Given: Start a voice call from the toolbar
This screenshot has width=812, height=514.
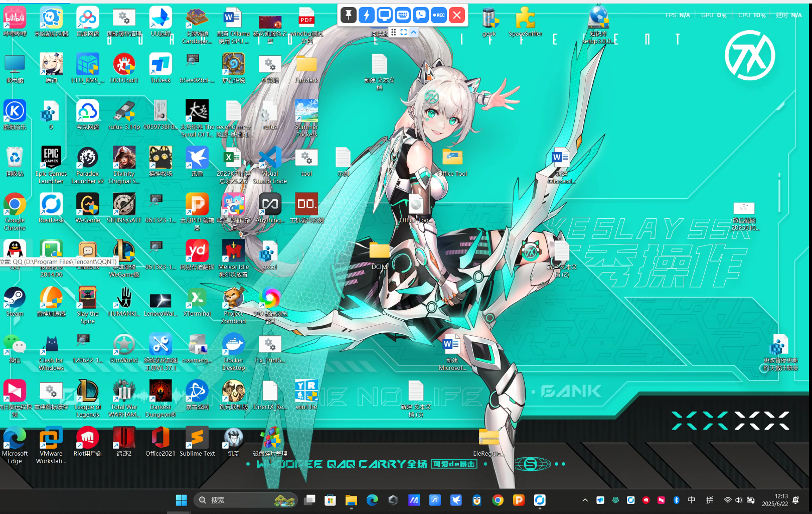Looking at the screenshot, I should click(421, 15).
